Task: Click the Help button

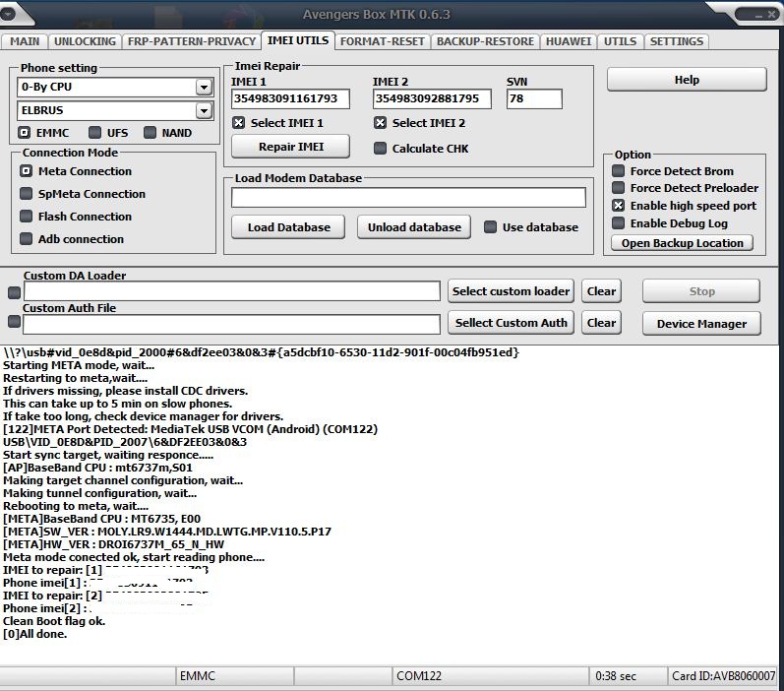Action: (x=687, y=80)
